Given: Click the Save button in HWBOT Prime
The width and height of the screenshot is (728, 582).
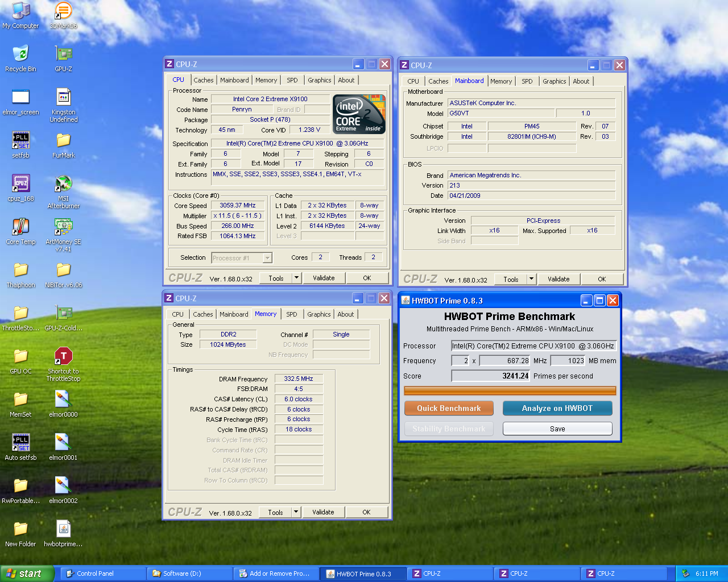Looking at the screenshot, I should coord(557,429).
